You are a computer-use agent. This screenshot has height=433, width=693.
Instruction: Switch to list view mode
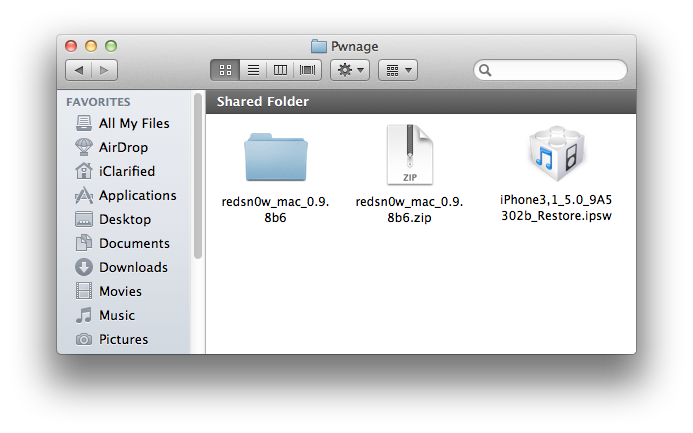click(x=253, y=70)
